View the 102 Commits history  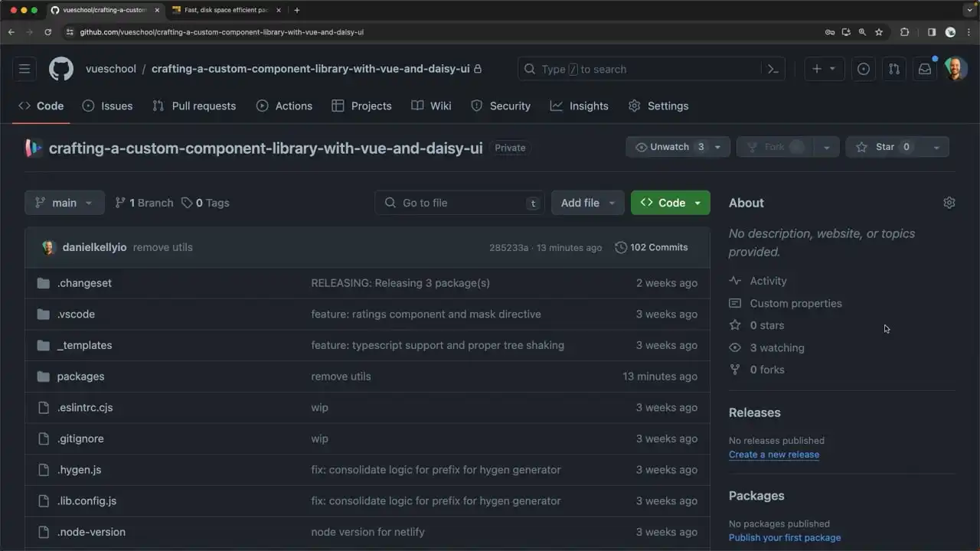(652, 247)
